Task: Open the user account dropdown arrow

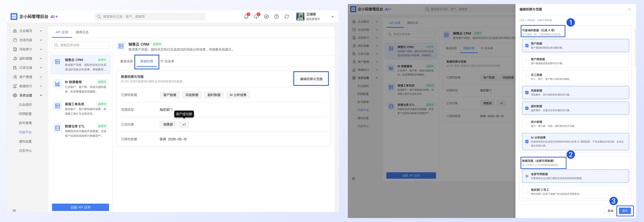Action: pos(333,16)
